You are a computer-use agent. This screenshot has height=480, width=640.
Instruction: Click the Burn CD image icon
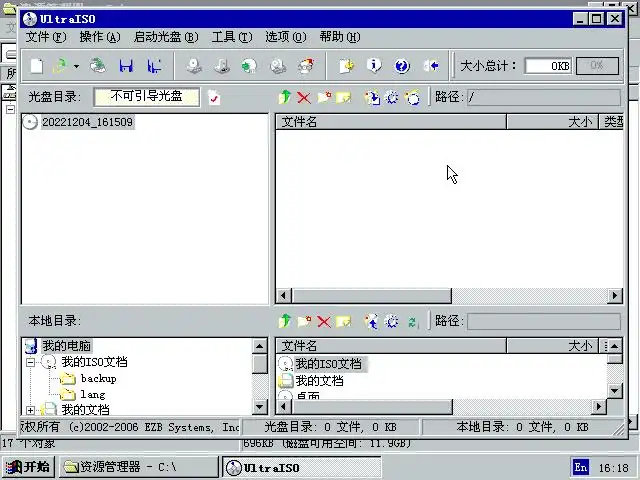click(306, 66)
